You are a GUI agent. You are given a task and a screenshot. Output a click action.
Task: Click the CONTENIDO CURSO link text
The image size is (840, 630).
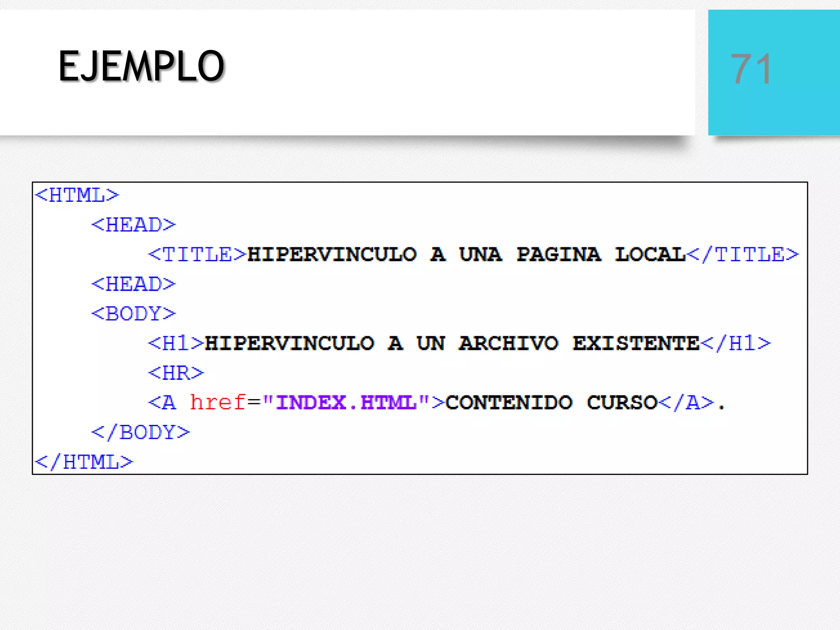[x=552, y=403]
